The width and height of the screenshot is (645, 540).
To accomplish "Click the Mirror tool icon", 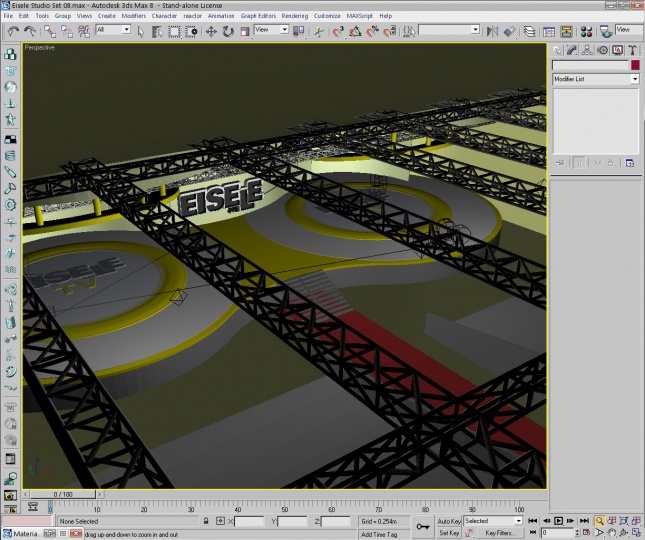I will click(492, 32).
